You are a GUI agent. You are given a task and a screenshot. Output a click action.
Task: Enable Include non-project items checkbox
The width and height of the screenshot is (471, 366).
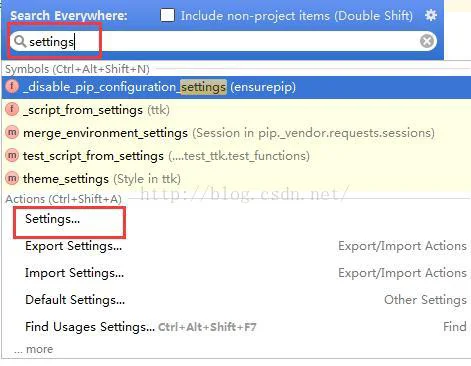click(167, 15)
